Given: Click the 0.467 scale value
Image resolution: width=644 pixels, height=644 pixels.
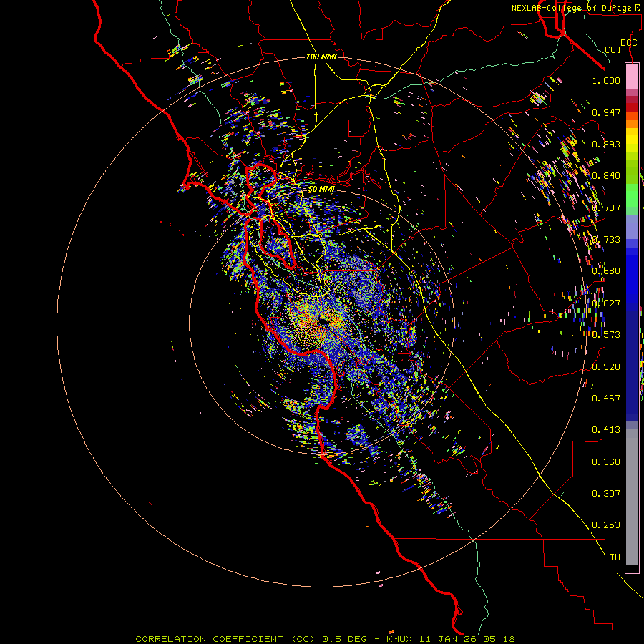Looking at the screenshot, I should [606, 399].
